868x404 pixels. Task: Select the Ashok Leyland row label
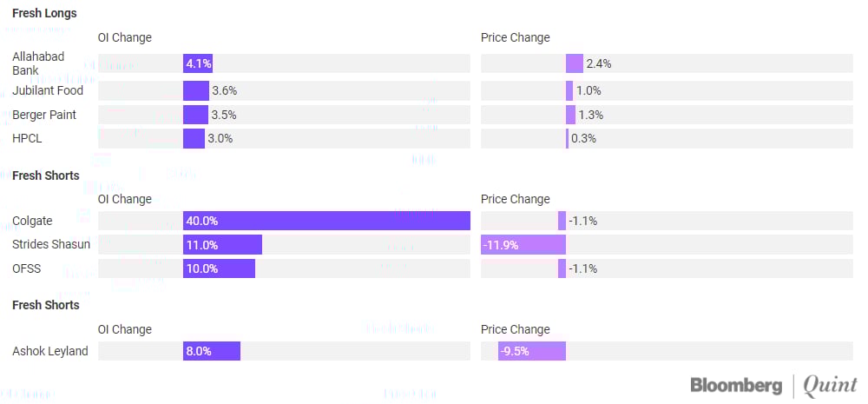[50, 352]
